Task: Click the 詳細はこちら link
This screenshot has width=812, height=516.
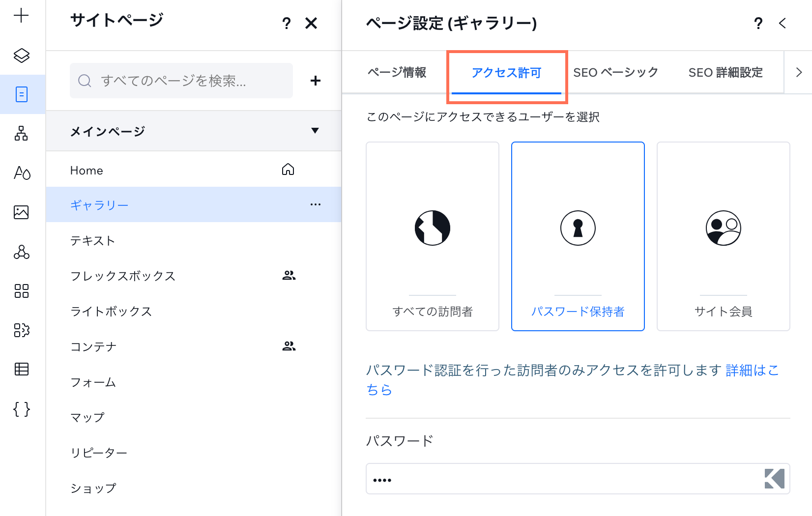Action: coord(751,371)
